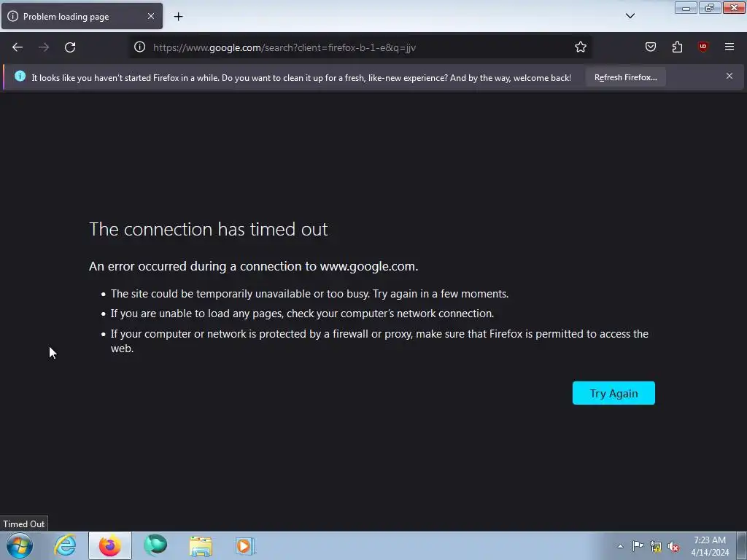Screen dimensions: 747x560
Task: Click the forward navigation arrow
Action: [x=44, y=47]
